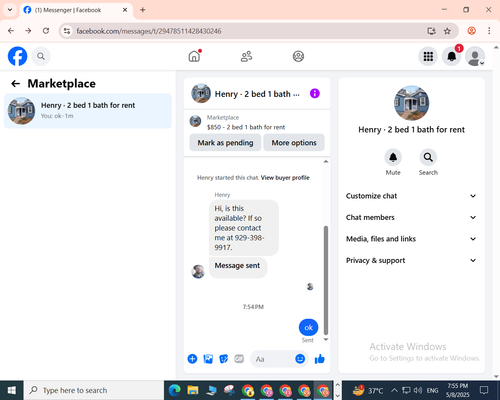Viewport: 500px width, 400px height.
Task: Click Henry's 'Hi, is this available?' message
Action: pos(244,228)
